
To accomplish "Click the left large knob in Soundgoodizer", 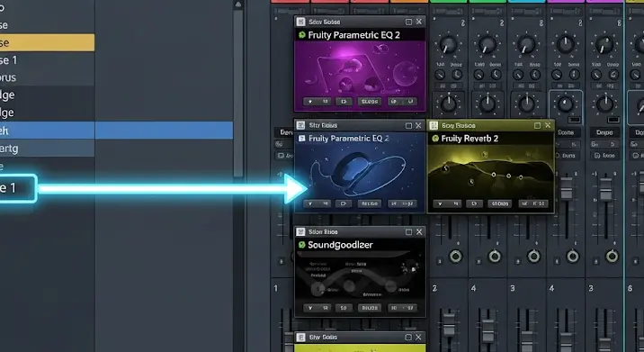I will click(x=318, y=290).
